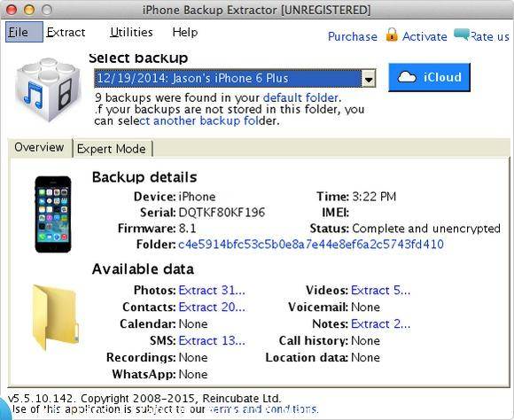This screenshot has height=420, width=514.
Task: Click the iTunes backup cube icon
Action: (48, 89)
